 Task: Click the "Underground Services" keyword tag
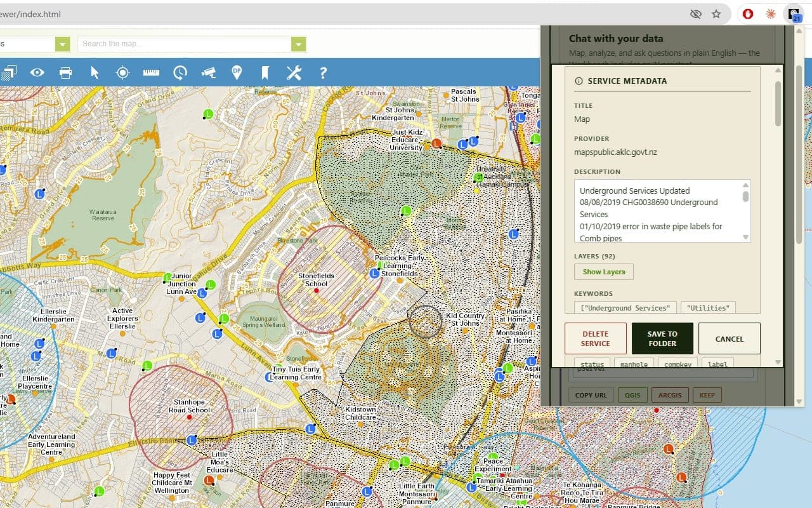point(625,308)
